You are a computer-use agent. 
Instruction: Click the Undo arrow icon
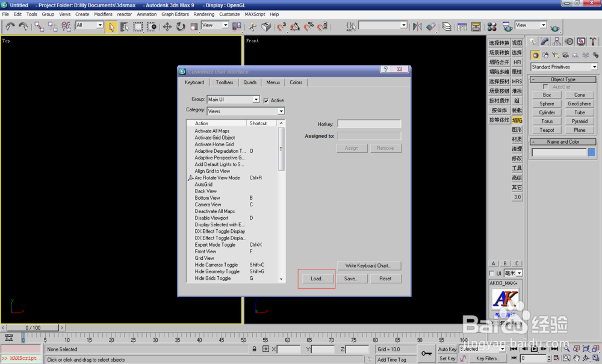(10, 26)
